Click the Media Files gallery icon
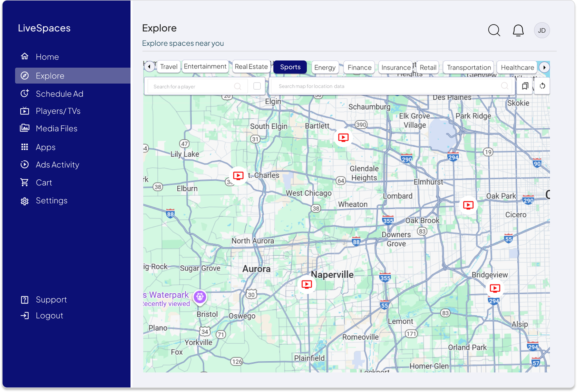The image size is (577, 392). pyautogui.click(x=24, y=128)
